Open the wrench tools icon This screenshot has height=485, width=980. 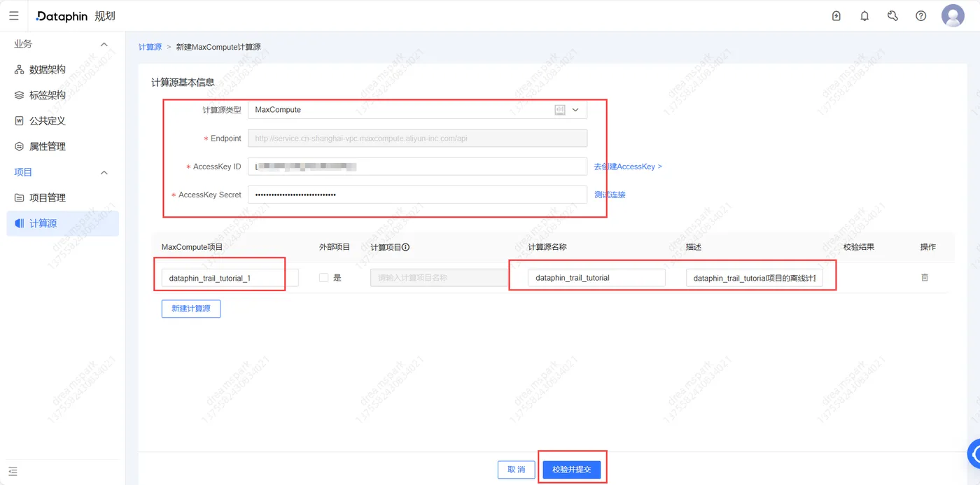click(892, 16)
